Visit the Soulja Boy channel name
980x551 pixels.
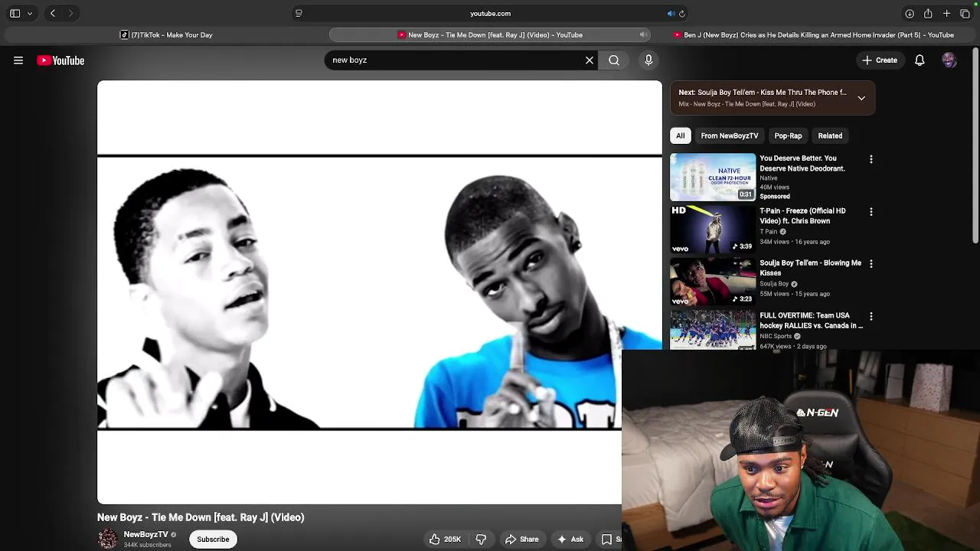click(x=774, y=283)
